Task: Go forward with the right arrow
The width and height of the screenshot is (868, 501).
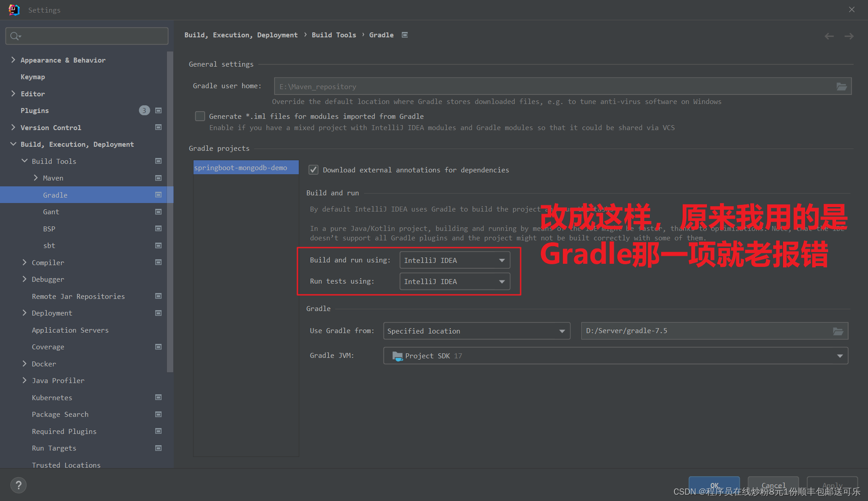Action: (849, 36)
